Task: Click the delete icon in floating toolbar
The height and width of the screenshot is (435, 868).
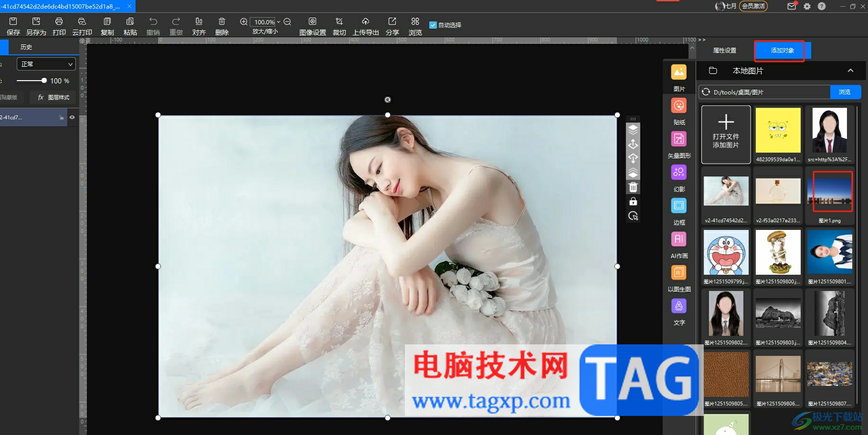Action: (633, 187)
